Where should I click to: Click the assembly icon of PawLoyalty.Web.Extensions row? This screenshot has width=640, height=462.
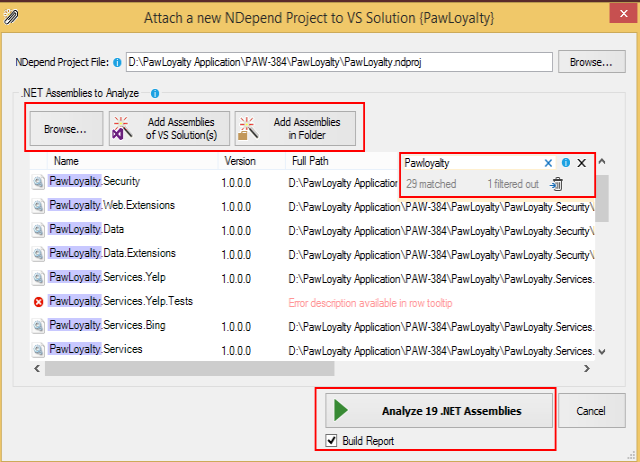coord(38,206)
